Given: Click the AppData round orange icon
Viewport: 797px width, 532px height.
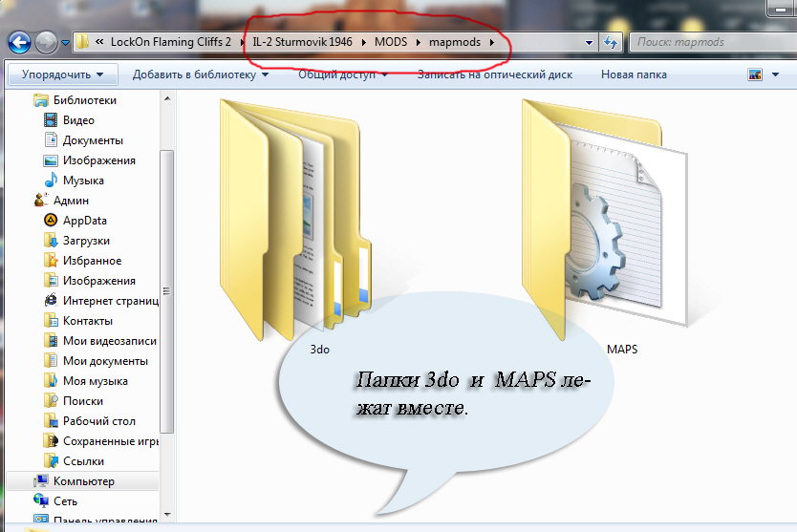Looking at the screenshot, I should point(51,220).
